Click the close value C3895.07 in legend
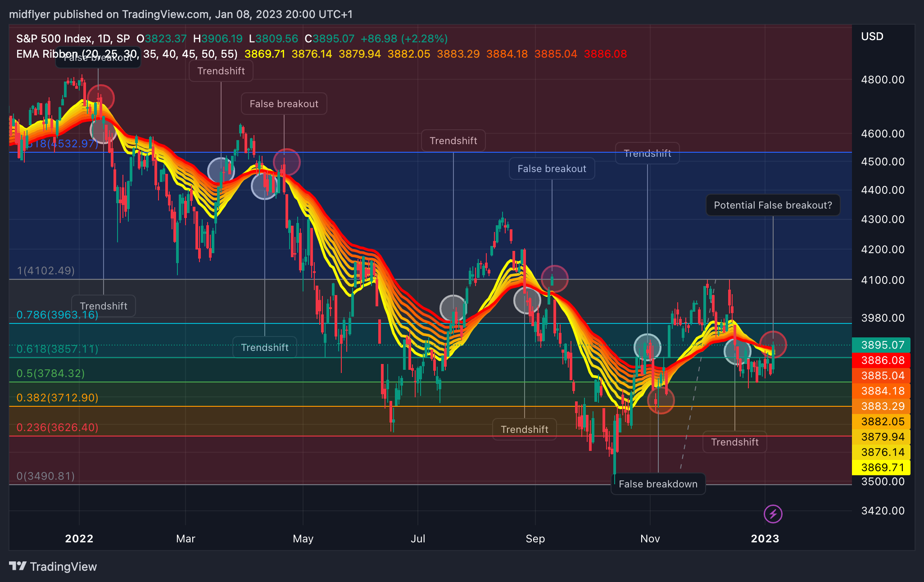The width and height of the screenshot is (924, 582). click(330, 39)
